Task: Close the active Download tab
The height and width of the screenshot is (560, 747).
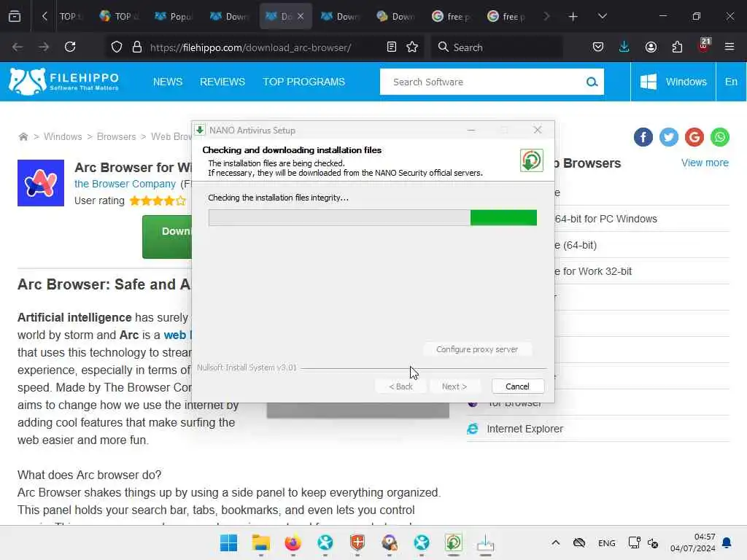Action: (301, 16)
